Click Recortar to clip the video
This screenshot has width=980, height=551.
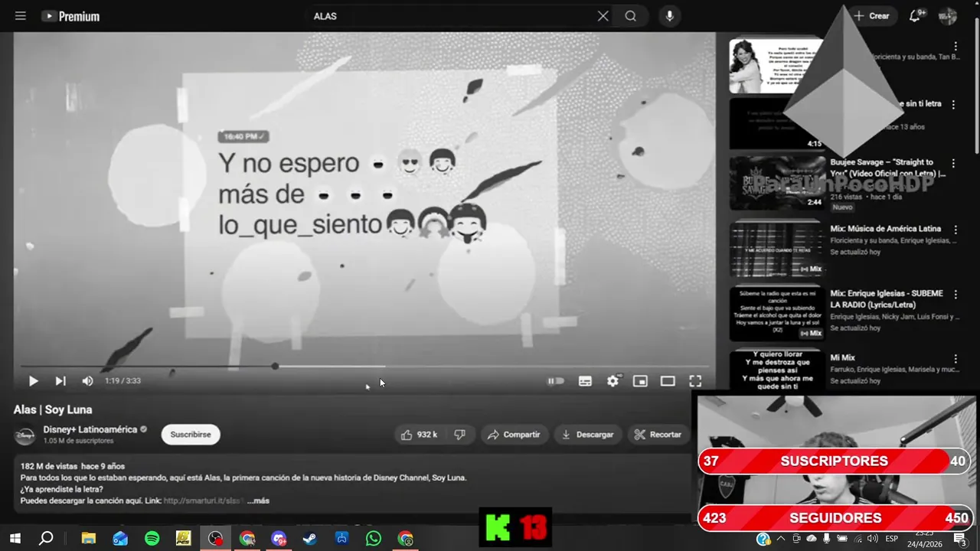pos(658,435)
